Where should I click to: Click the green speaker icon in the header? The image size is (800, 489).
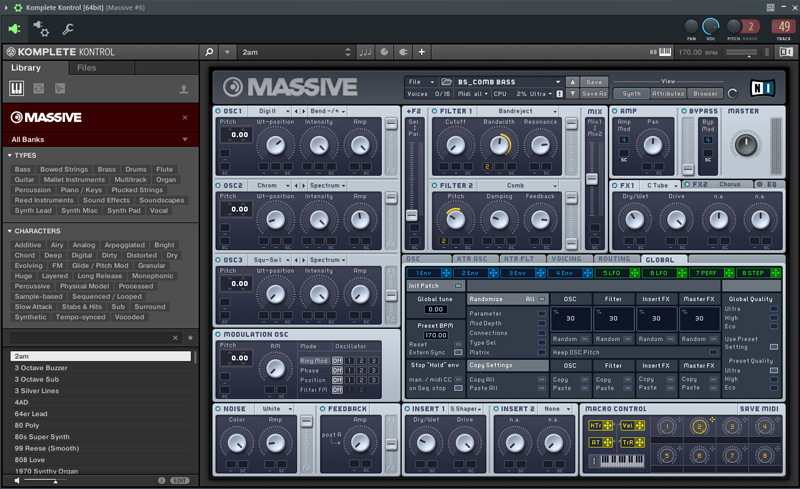pyautogui.click(x=14, y=29)
